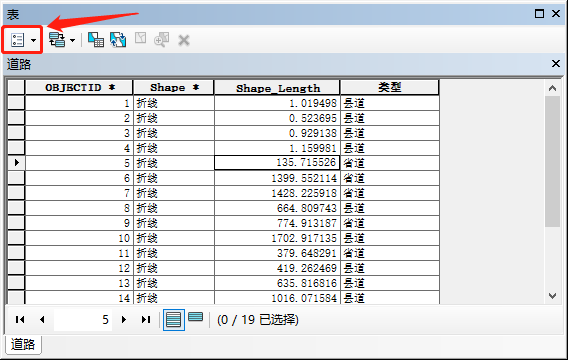The image size is (568, 360).
Task: Close the 表 window
Action: [x=556, y=14]
